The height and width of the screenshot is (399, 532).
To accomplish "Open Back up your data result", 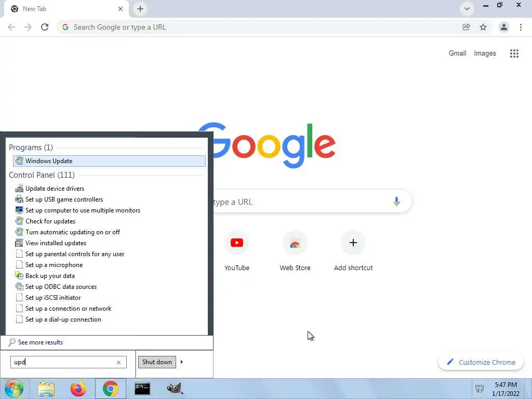I will 50,275.
